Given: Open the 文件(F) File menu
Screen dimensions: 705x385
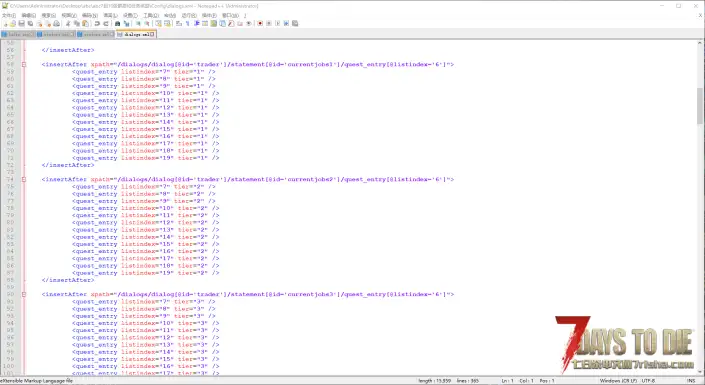Looking at the screenshot, I should (9, 15).
